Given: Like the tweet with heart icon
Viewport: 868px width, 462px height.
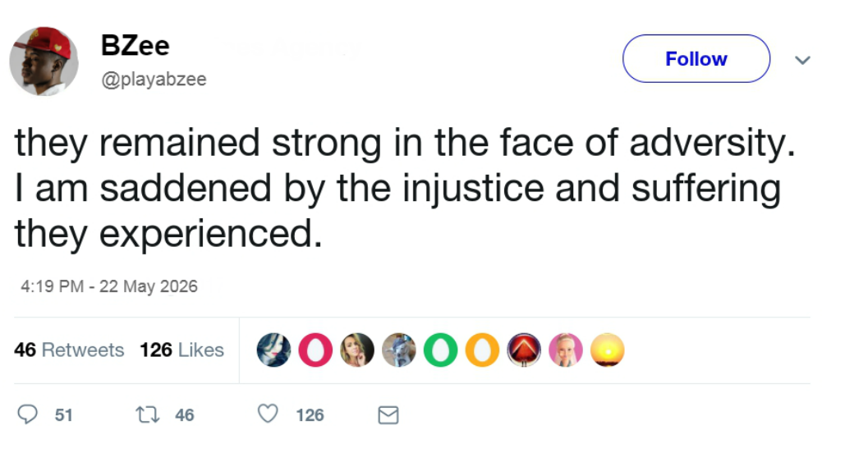Looking at the screenshot, I should click(x=269, y=415).
